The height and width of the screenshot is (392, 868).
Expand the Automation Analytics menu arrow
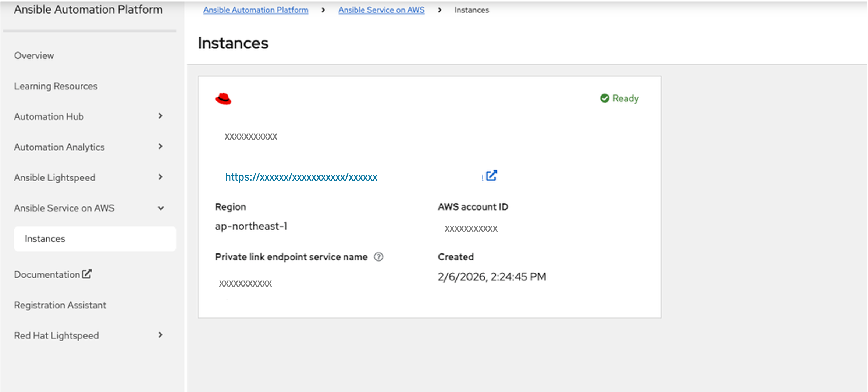coord(160,147)
